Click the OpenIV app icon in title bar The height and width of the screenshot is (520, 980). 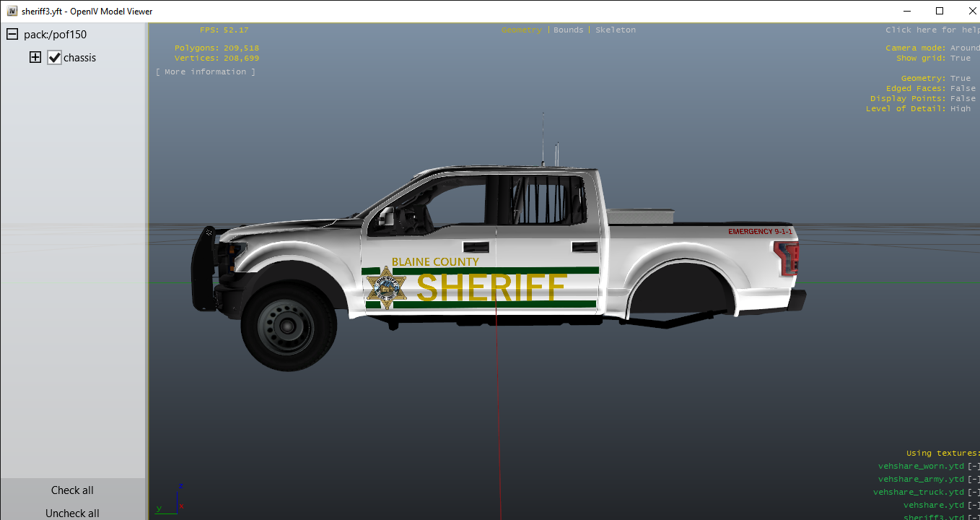click(x=12, y=12)
